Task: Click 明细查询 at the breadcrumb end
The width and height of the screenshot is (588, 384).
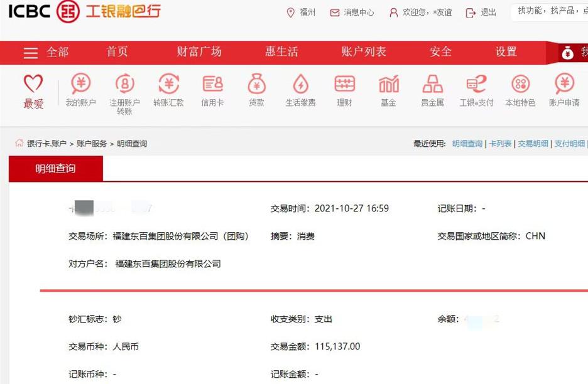Action: point(132,144)
